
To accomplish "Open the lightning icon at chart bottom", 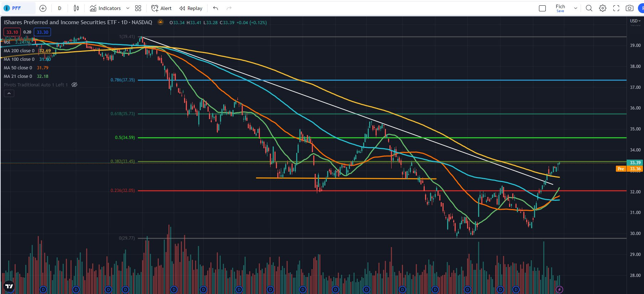I will [559, 289].
